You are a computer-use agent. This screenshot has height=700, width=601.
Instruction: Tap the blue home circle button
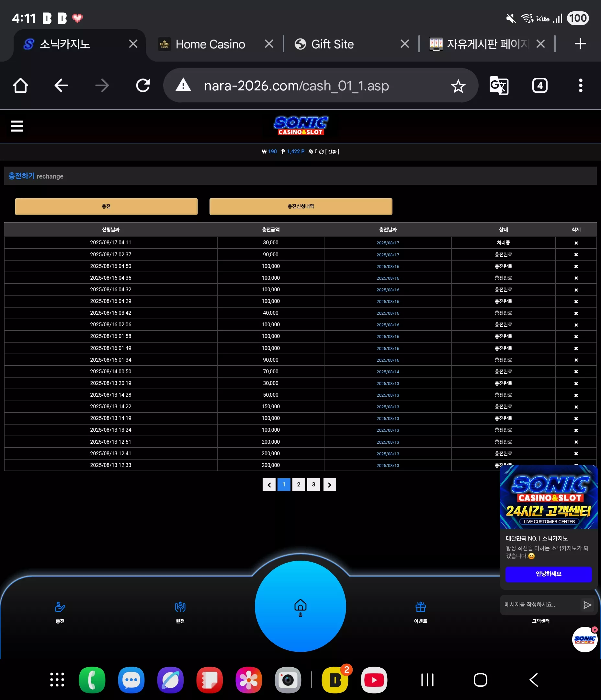click(300, 606)
